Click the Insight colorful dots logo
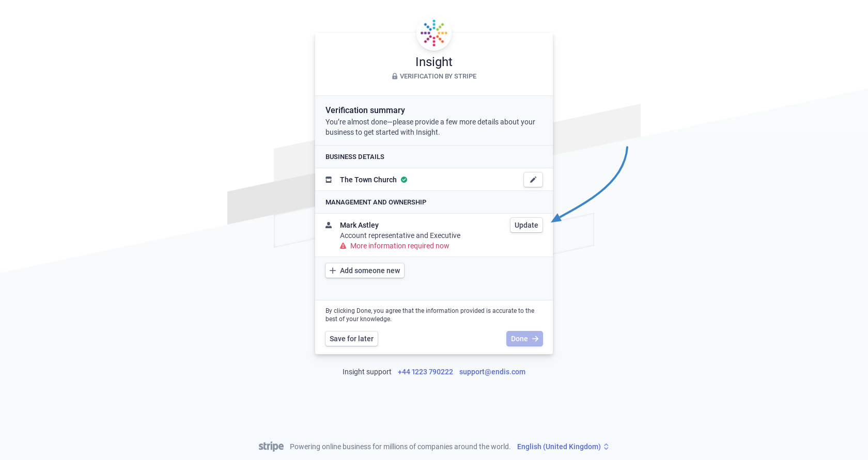 434,33
